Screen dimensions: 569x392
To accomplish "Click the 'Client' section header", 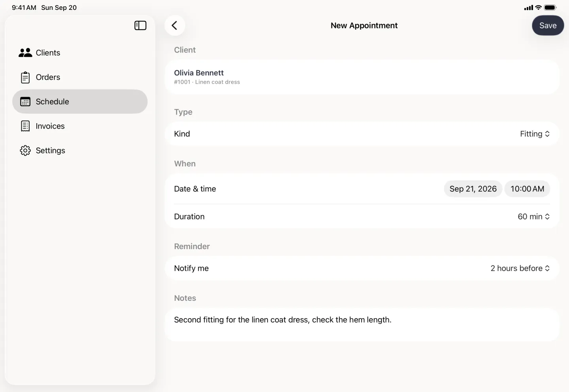I will [x=185, y=50].
